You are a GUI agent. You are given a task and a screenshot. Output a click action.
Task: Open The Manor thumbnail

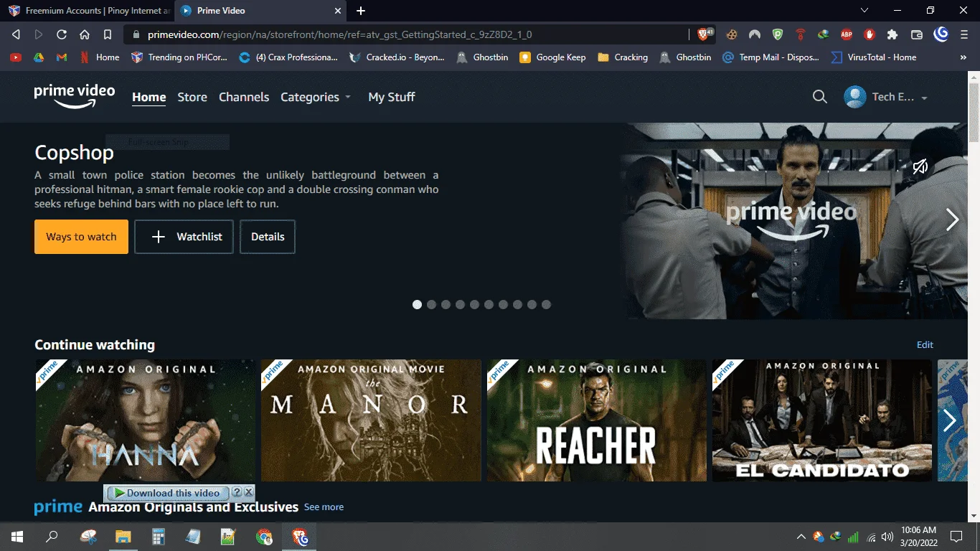[x=371, y=420]
